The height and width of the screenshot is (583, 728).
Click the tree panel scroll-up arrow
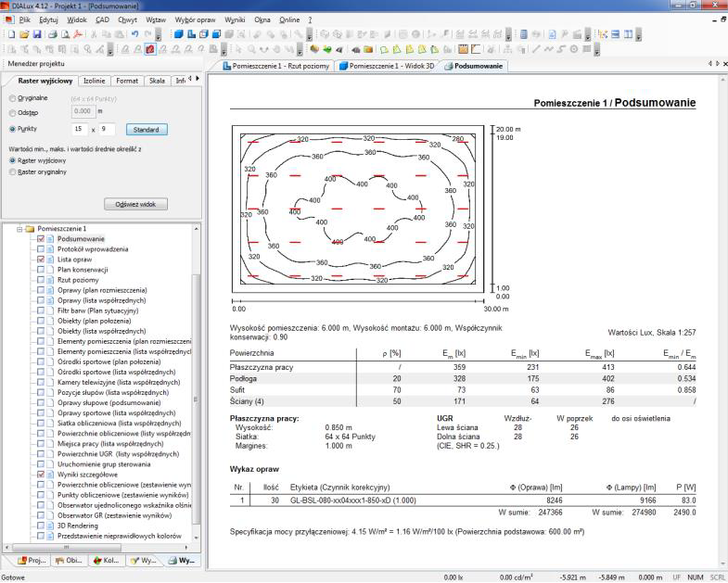point(196,229)
